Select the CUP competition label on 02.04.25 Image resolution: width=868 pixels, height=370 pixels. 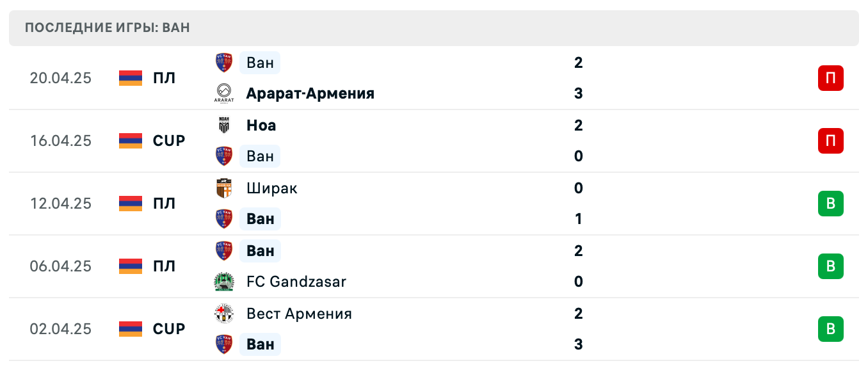click(x=168, y=329)
